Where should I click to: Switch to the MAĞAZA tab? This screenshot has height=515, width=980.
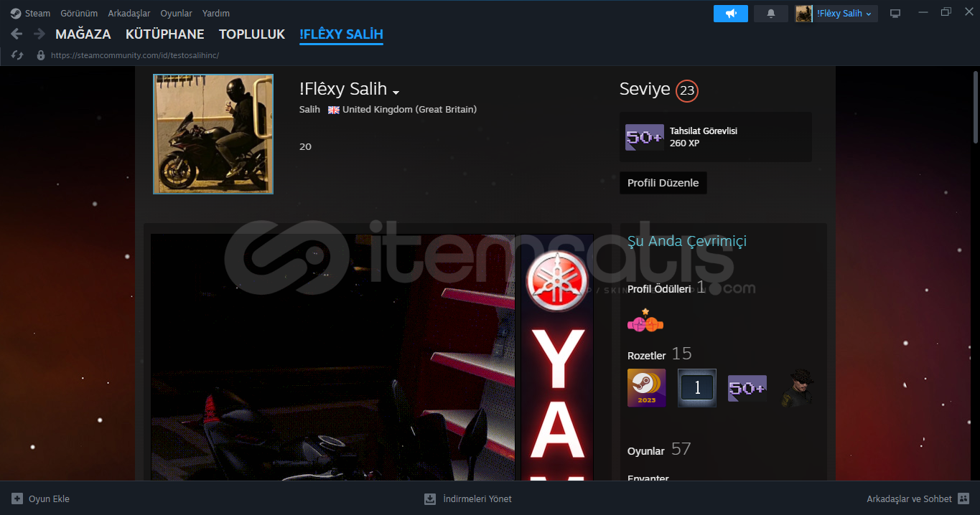pos(83,34)
